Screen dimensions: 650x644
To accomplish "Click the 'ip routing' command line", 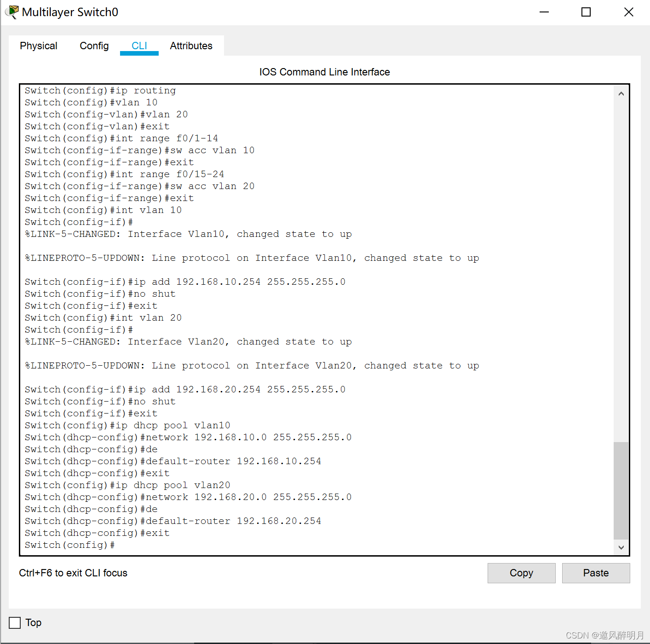I will point(100,91).
